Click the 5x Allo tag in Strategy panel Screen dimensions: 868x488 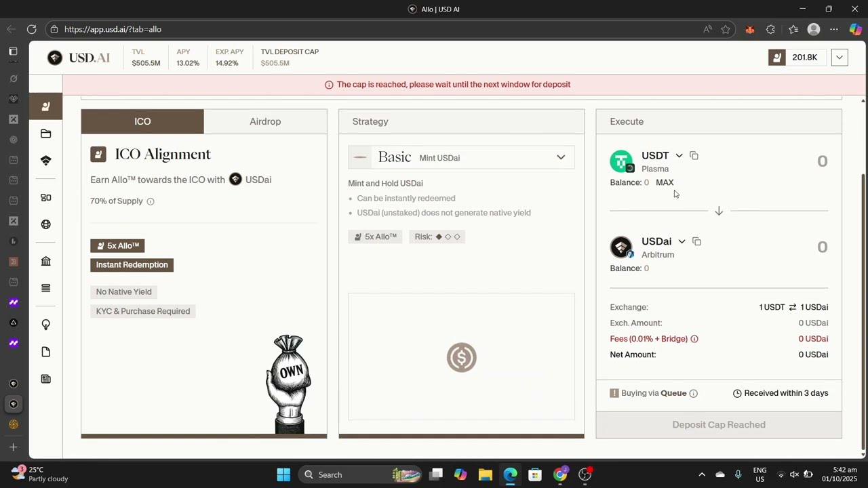click(x=375, y=237)
